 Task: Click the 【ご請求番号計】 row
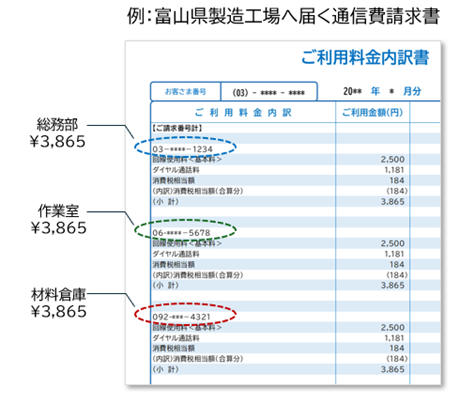[177, 128]
